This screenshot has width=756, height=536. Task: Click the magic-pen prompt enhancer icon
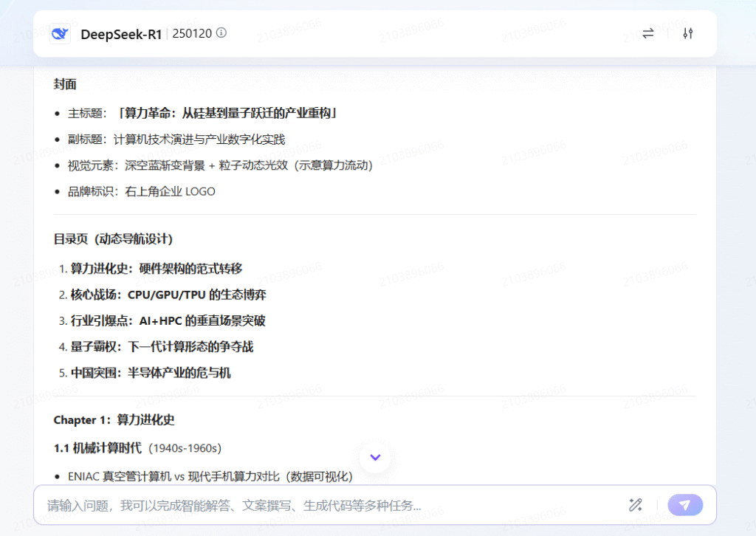[635, 504]
